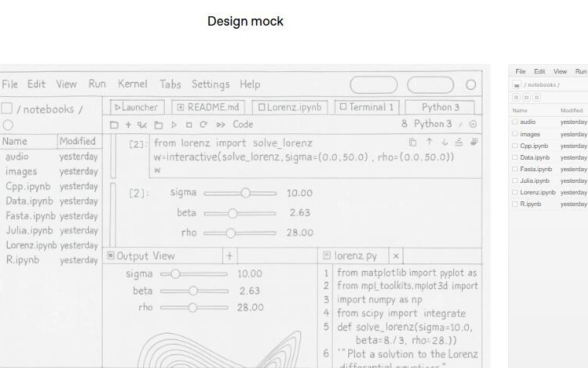Sort files by the Name column header

[15, 141]
